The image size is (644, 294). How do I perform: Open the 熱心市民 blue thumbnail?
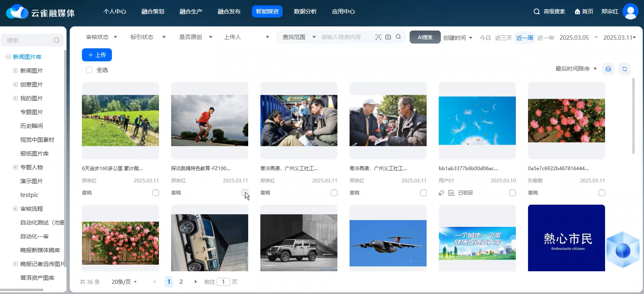(566, 238)
